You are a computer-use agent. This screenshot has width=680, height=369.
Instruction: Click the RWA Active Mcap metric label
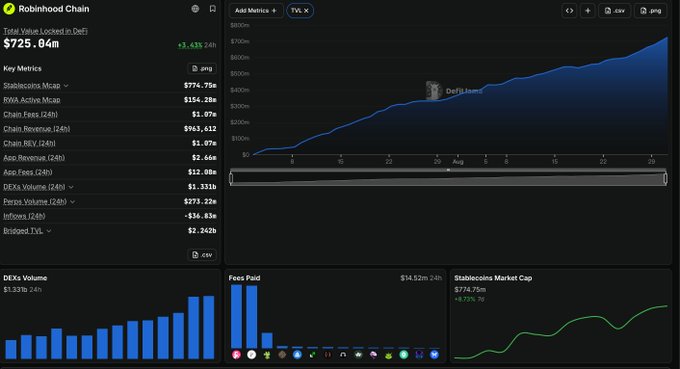point(32,100)
